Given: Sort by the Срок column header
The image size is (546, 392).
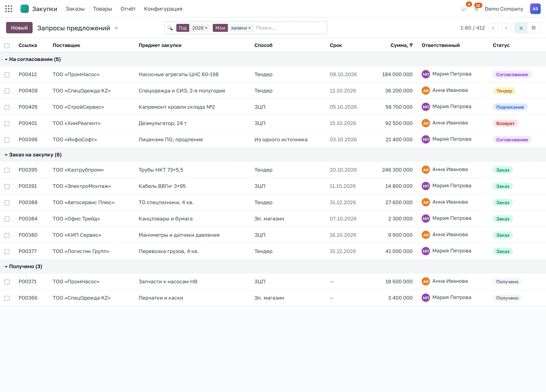Looking at the screenshot, I should tap(336, 45).
